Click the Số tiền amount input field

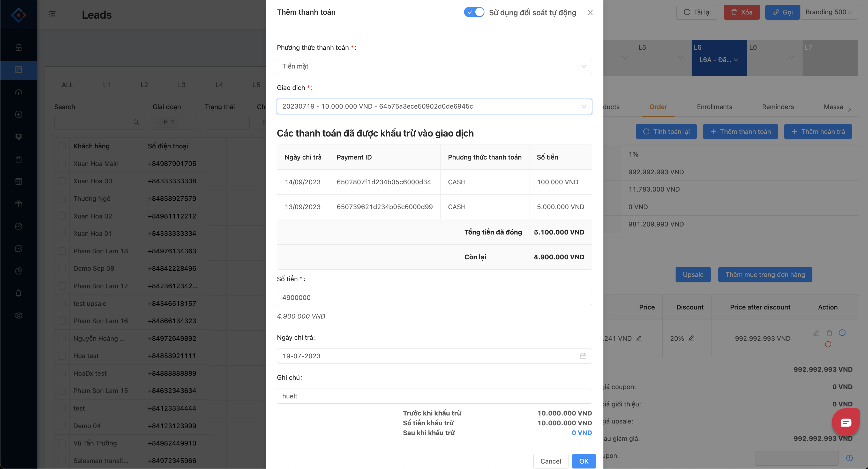click(x=434, y=298)
